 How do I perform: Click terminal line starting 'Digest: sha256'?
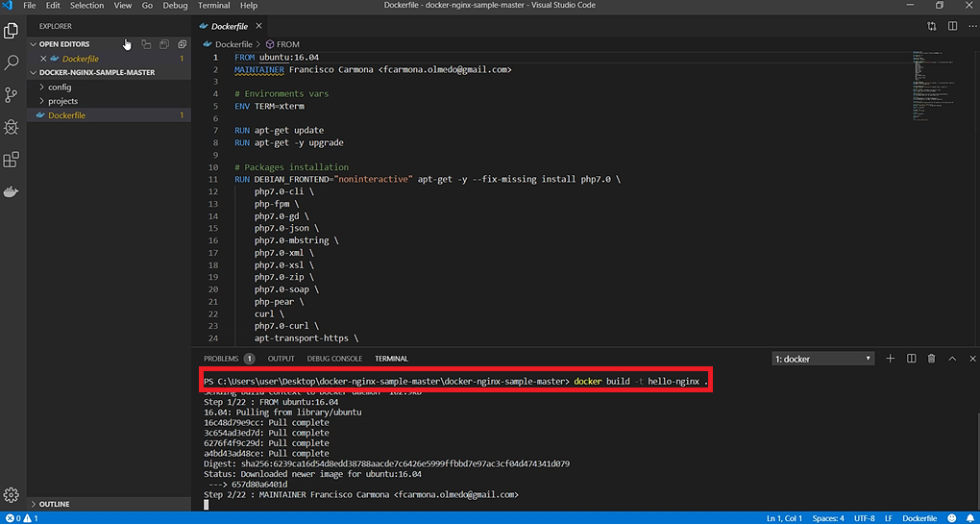coord(386,463)
